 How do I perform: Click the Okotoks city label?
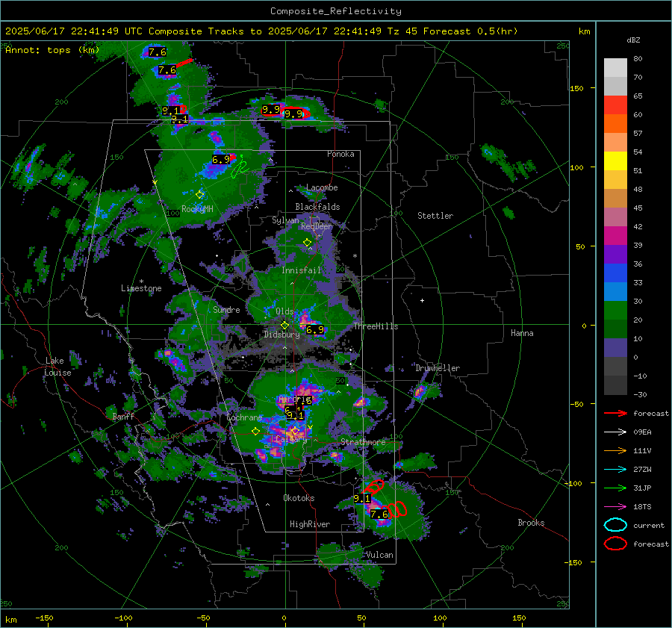[299, 498]
